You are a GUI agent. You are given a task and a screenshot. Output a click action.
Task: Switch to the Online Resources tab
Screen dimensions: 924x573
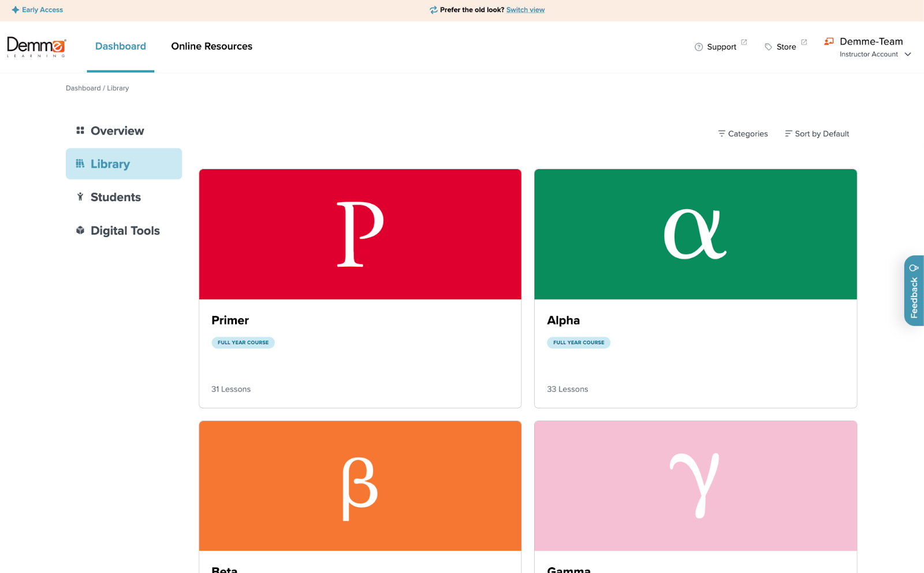click(211, 46)
